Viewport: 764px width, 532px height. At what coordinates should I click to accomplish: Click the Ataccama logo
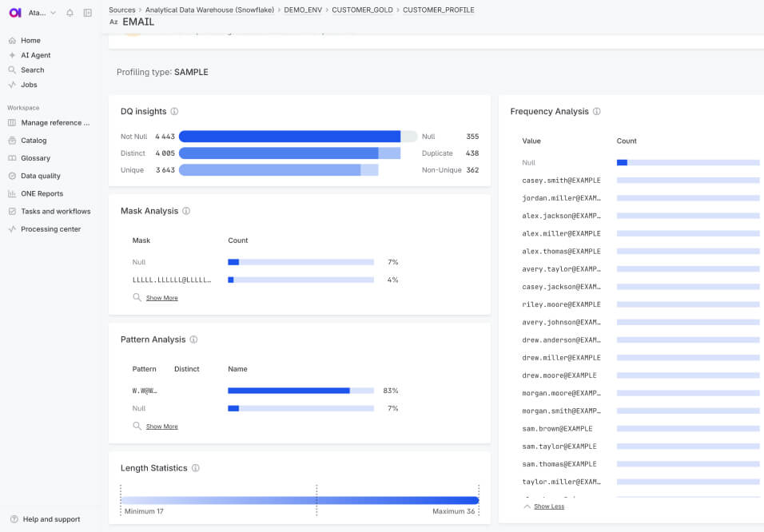(15, 13)
